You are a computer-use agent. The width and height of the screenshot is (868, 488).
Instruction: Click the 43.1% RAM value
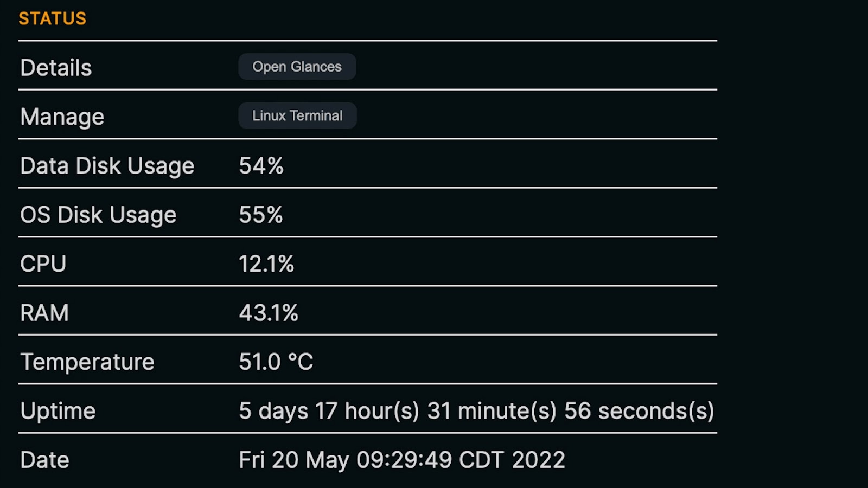pos(269,313)
